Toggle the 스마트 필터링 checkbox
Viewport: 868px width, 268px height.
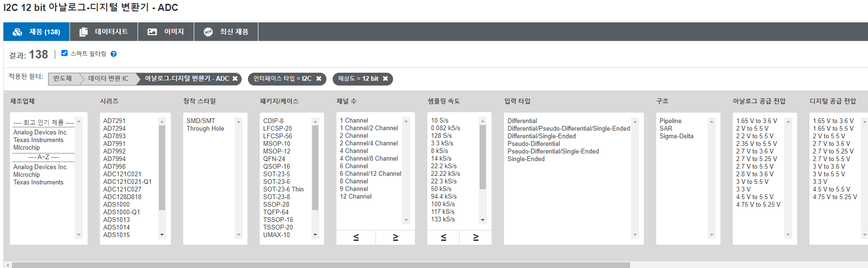pos(65,53)
